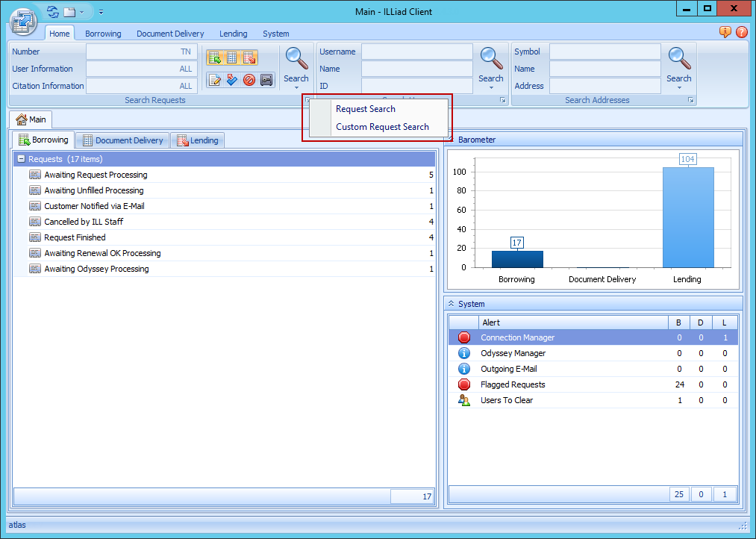Image resolution: width=756 pixels, height=539 pixels.
Task: Select Flagged Requests alert row
Action: (x=513, y=384)
